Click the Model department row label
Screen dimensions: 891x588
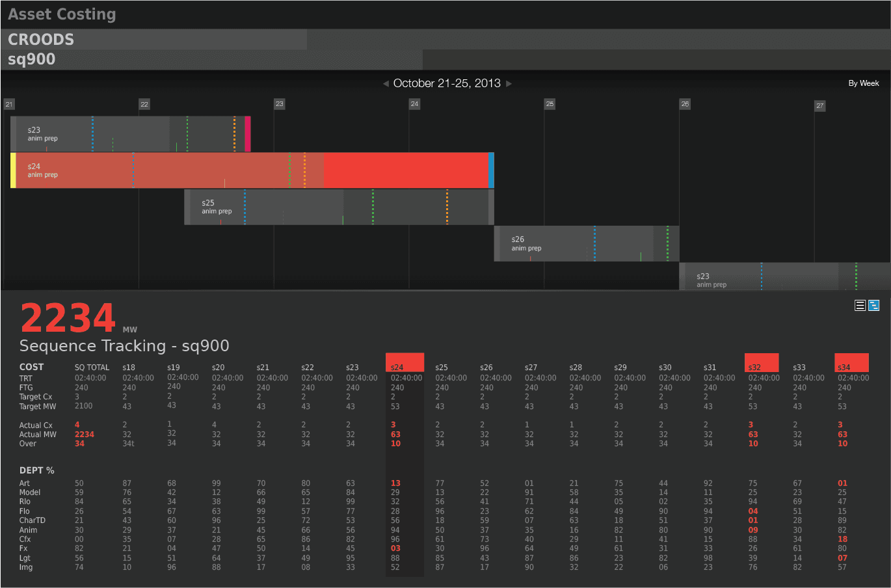coord(30,492)
